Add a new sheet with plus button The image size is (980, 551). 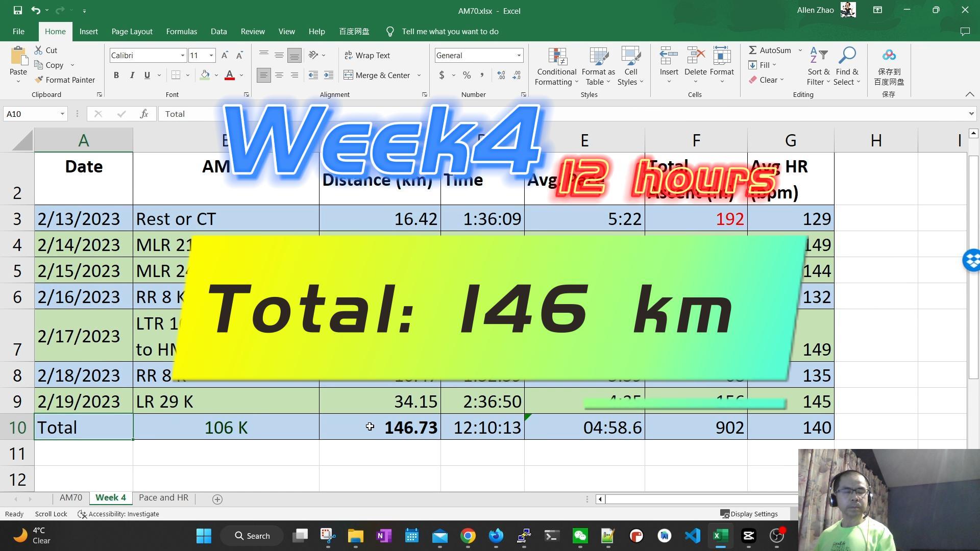(217, 499)
